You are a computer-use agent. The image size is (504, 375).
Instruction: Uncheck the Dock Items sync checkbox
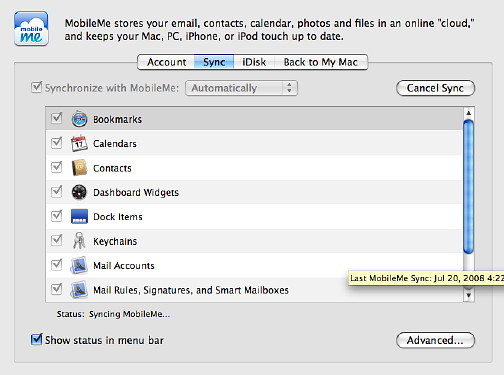pos(56,216)
